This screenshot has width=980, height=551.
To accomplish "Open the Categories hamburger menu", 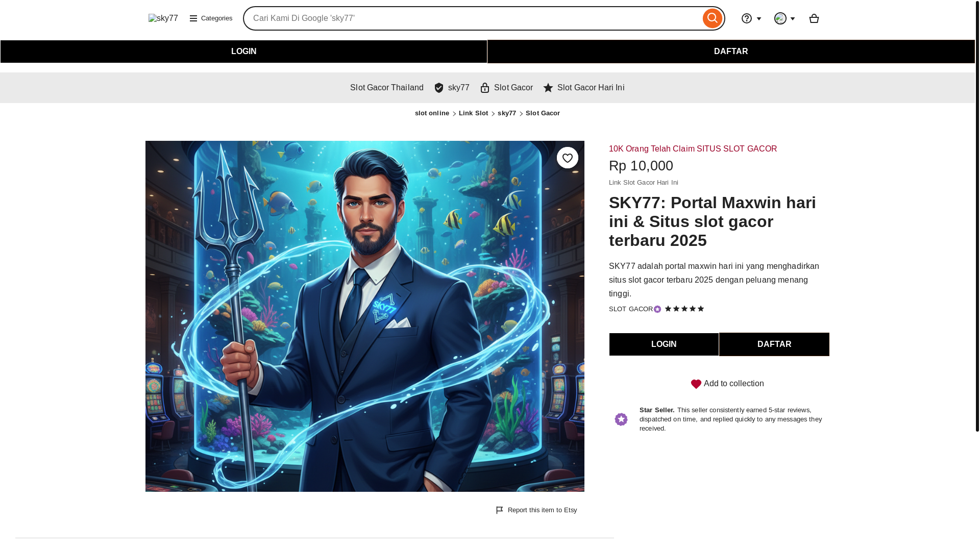I will point(211,18).
